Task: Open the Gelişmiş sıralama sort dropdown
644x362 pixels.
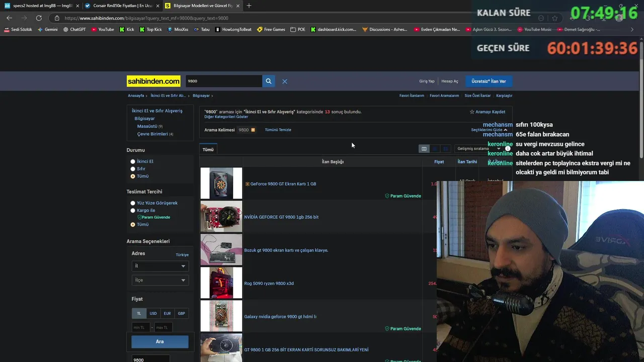Action: (479, 149)
